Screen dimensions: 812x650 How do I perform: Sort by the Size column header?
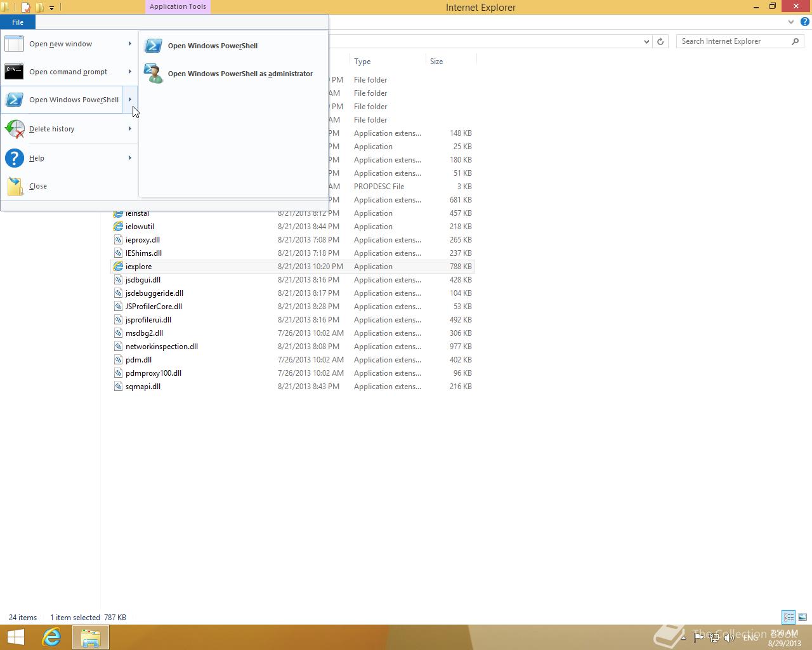coord(450,62)
